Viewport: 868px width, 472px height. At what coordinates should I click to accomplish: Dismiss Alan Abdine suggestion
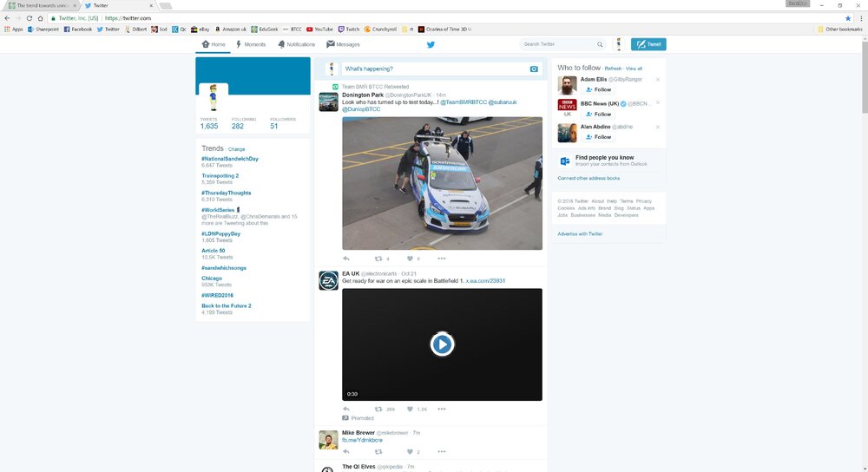pyautogui.click(x=658, y=127)
